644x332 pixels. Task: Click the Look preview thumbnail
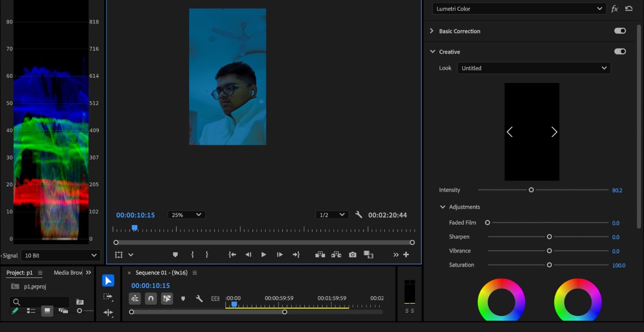coord(532,132)
